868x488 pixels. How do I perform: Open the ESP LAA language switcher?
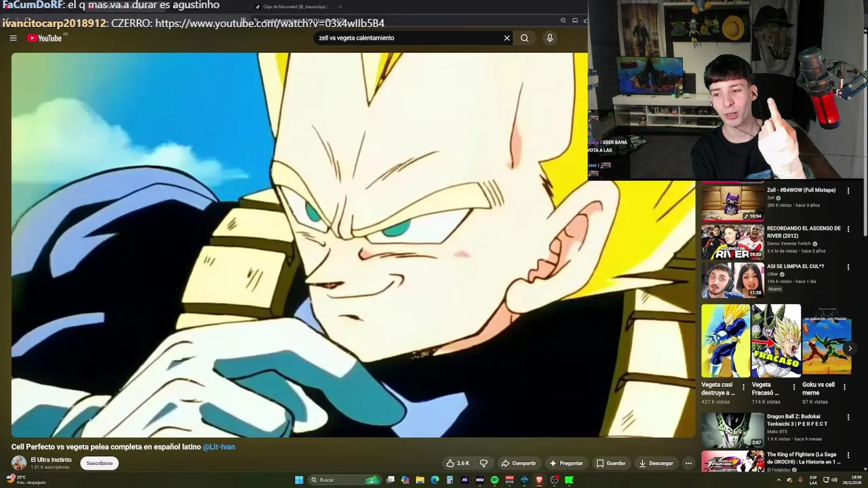pos(813,480)
